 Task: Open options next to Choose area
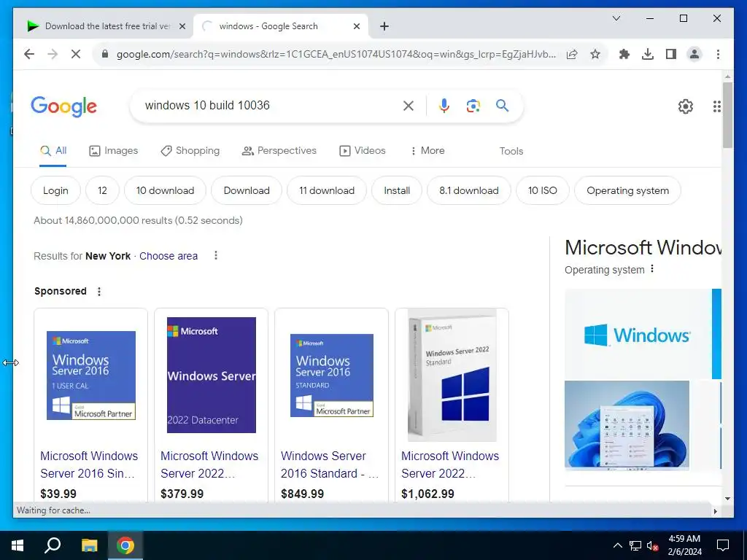(216, 256)
